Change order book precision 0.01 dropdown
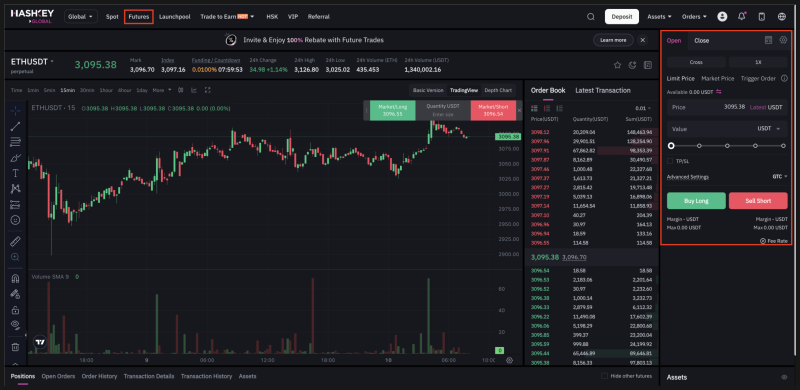The image size is (800, 390). [643, 108]
